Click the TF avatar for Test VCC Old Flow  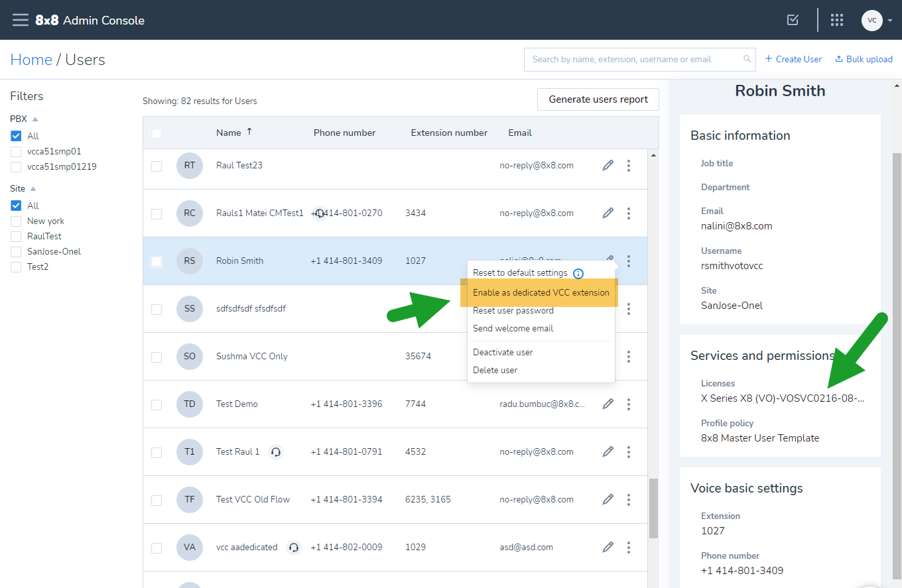(190, 499)
